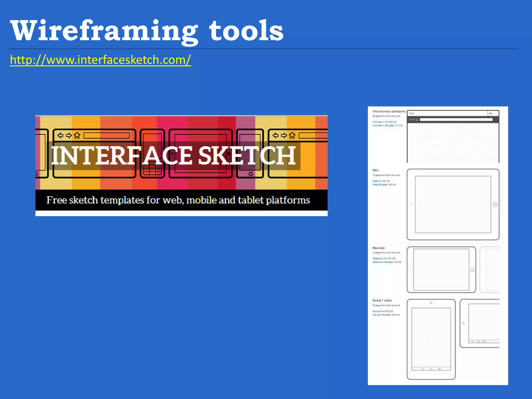The width and height of the screenshot is (532, 399).
Task: Click the keypad on the banner's phone sketch
Action: click(152, 168)
